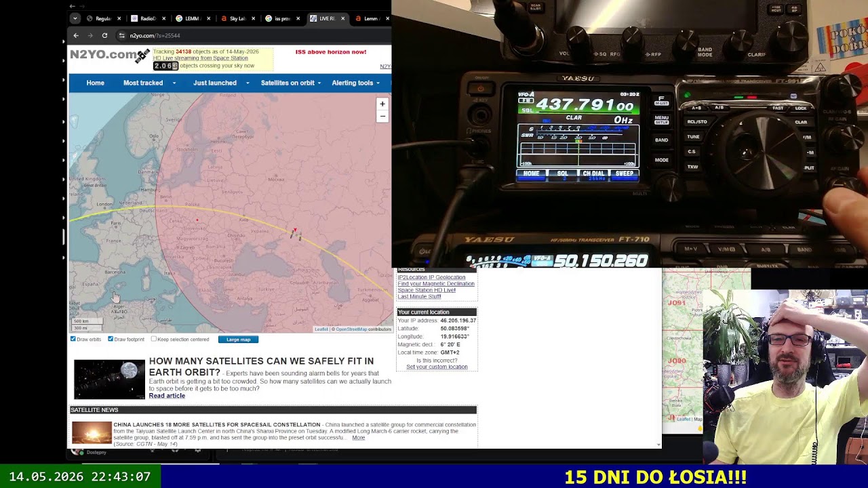This screenshot has height=488, width=868.
Task: Click the Google favicon on the LEMM tab
Action: pos(179,18)
